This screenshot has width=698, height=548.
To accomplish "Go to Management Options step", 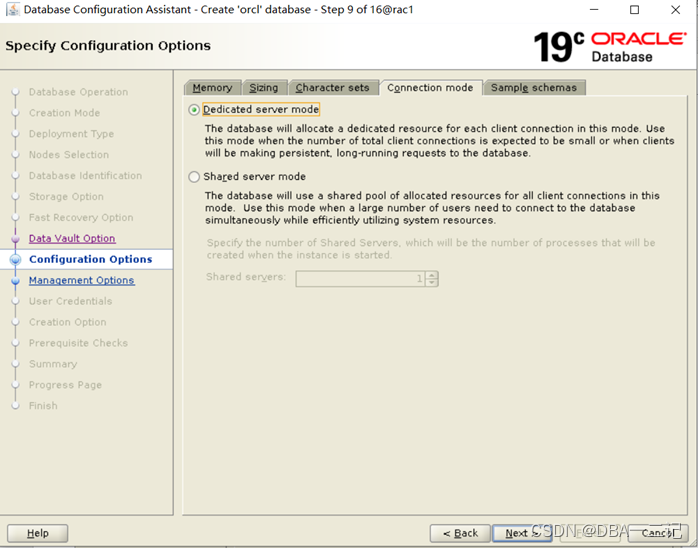I will [81, 280].
